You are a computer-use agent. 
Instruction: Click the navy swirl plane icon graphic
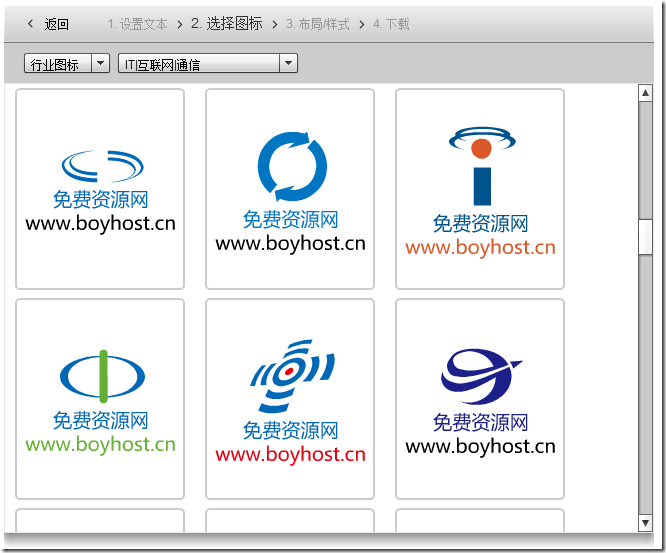tap(482, 376)
